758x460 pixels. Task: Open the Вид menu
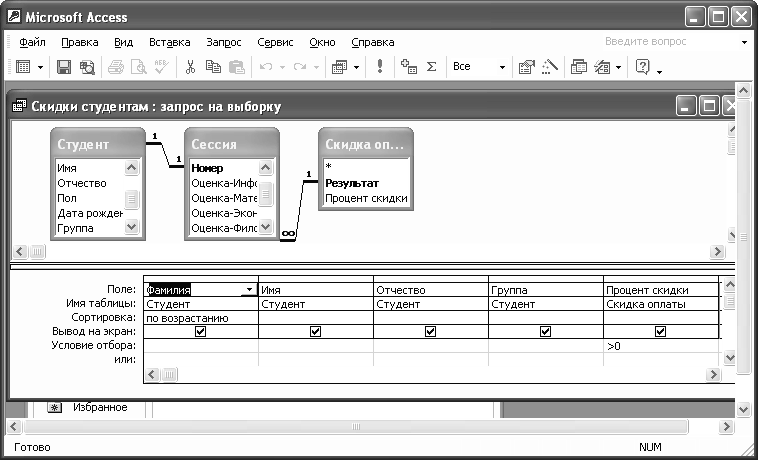[124, 43]
